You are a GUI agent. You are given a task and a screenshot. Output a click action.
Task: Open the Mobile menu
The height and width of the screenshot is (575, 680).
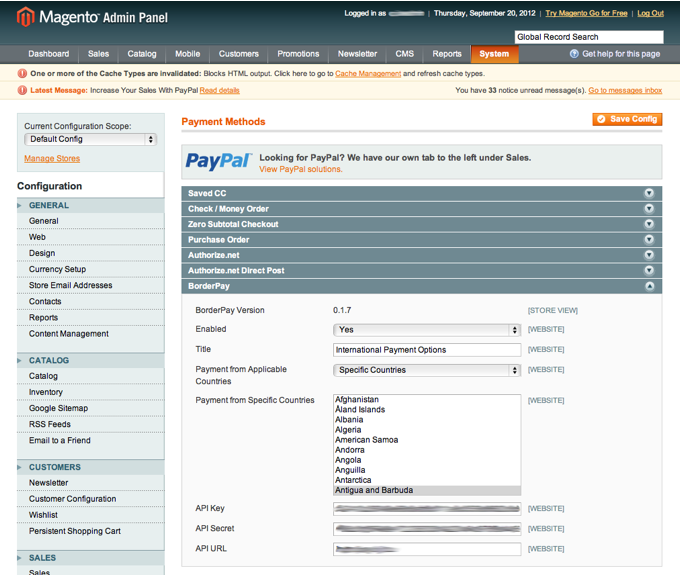pos(187,54)
